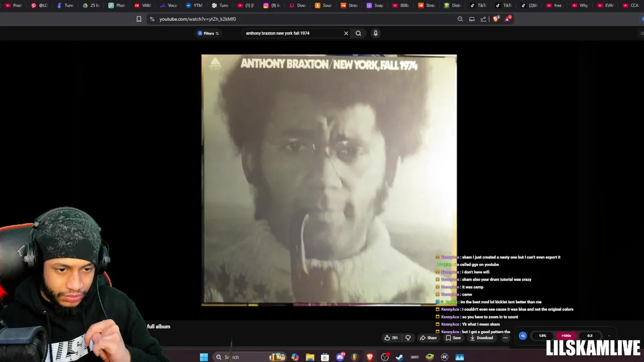Image resolution: width=644 pixels, height=362 pixels.
Task: Switch to the '25 lo' Google Drive tab
Action: [x=91, y=6]
